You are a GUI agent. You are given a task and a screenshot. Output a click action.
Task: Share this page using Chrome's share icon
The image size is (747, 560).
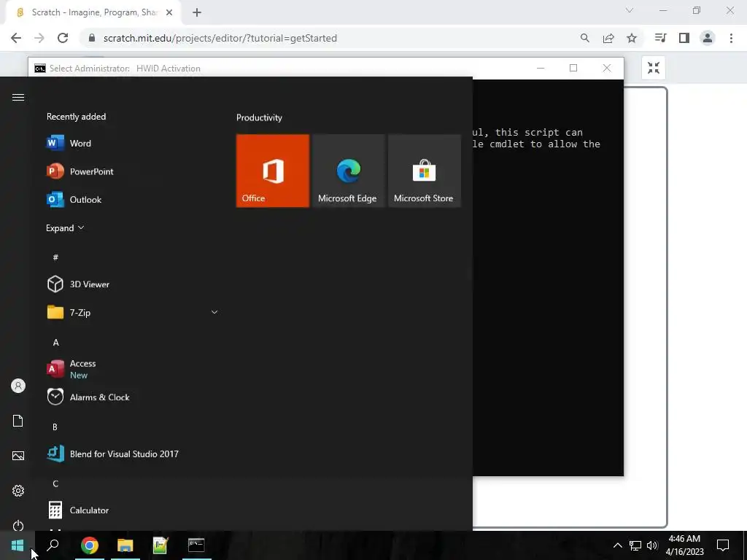point(608,38)
